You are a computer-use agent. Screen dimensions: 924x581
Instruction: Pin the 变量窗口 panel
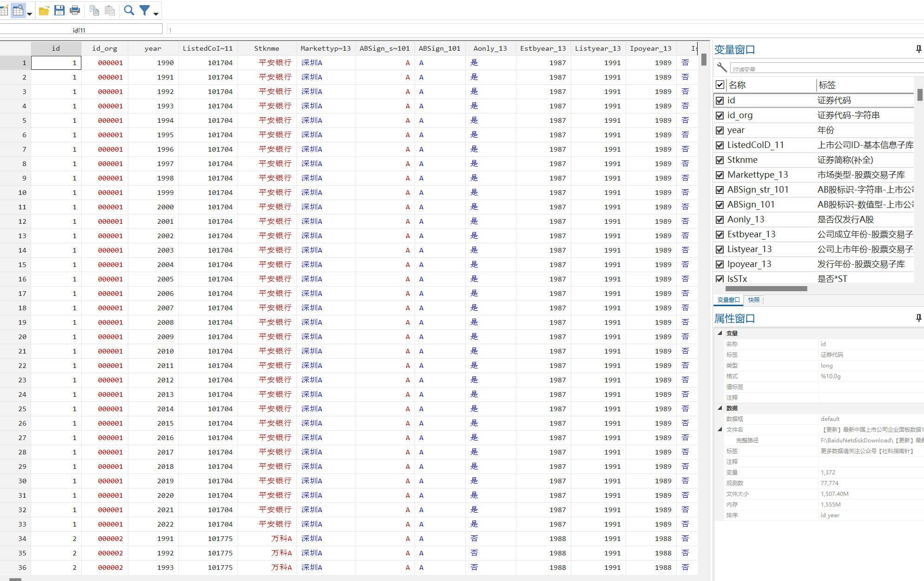pos(918,49)
